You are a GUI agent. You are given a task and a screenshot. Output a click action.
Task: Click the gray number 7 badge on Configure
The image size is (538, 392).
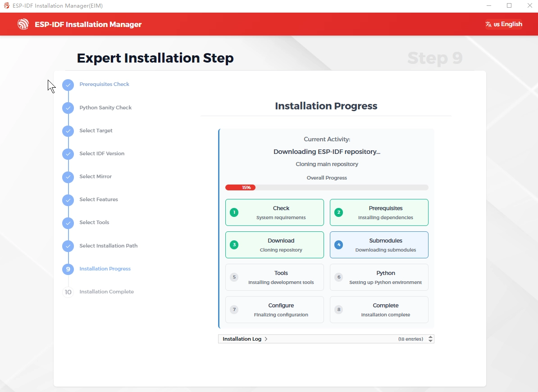234,310
